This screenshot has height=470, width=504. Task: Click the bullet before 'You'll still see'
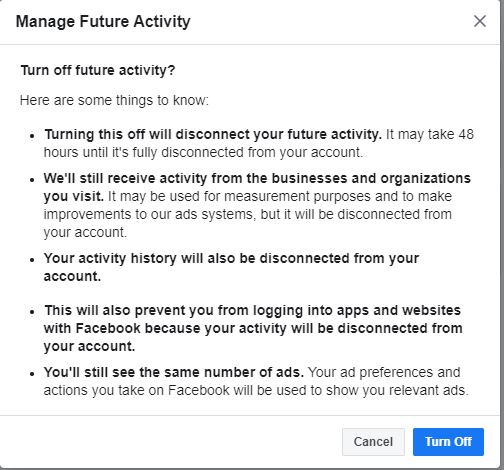[32, 374]
